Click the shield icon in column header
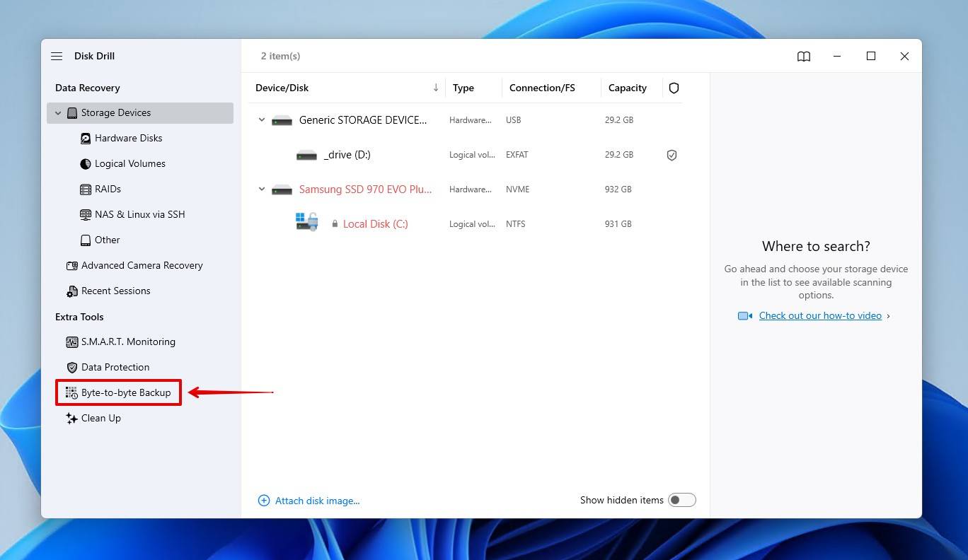Screen dimensions: 968x560 coord(674,88)
